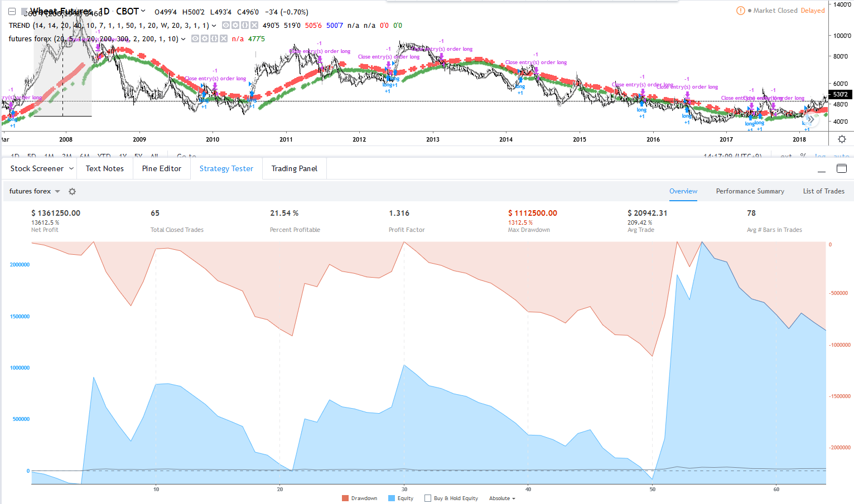Open the futures forex strategy selector dropdown

[57, 191]
